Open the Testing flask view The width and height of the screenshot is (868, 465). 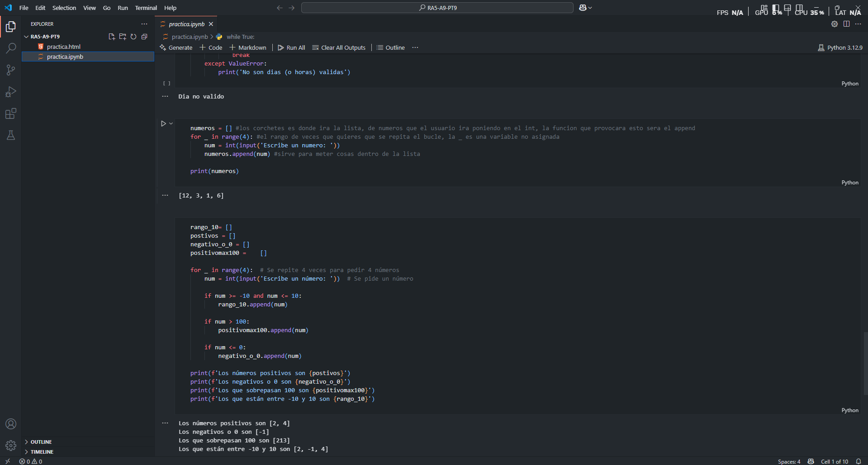point(11,135)
